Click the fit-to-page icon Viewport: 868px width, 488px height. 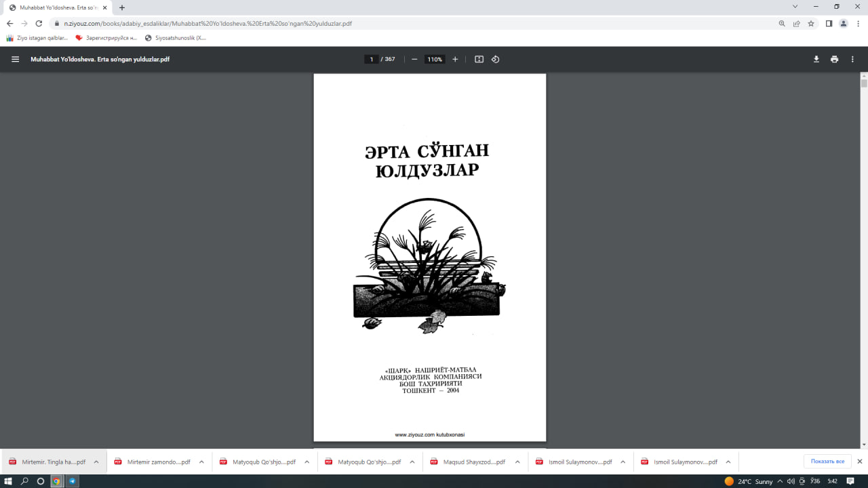479,59
